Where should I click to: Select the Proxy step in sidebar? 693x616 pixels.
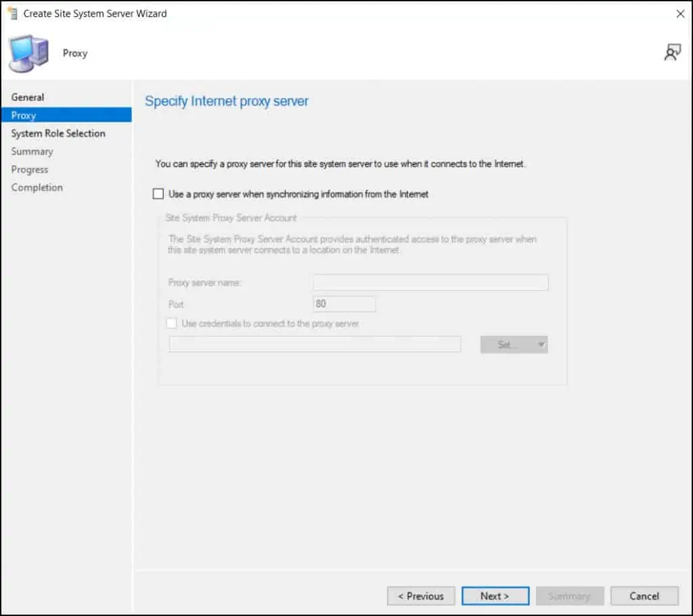24,115
